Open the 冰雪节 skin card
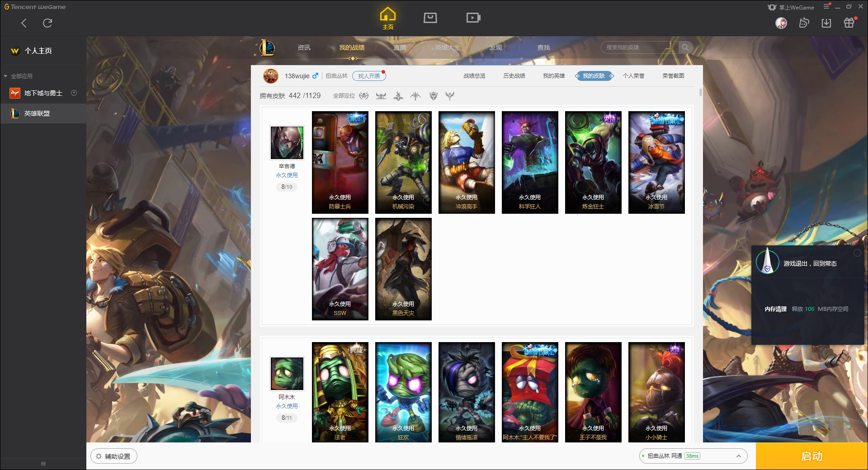Screen dimensions: 868x470 click(656, 162)
